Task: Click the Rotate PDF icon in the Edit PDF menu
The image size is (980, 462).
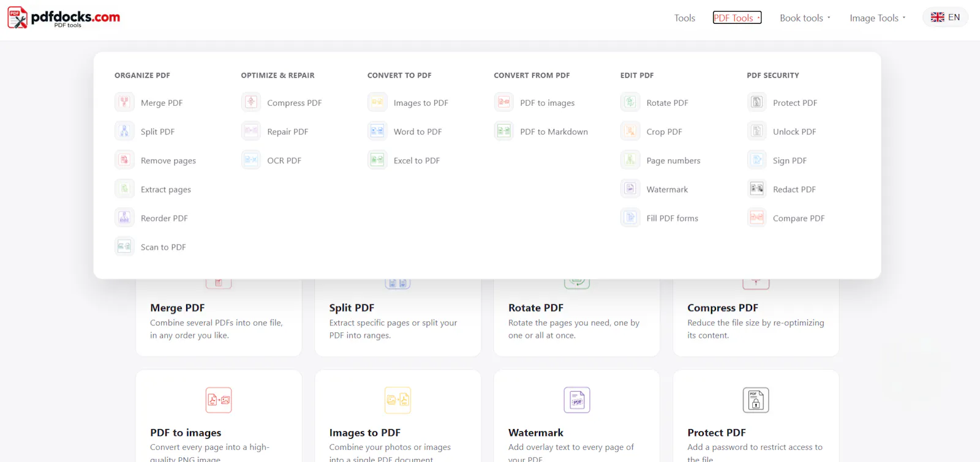Action: coord(630,102)
